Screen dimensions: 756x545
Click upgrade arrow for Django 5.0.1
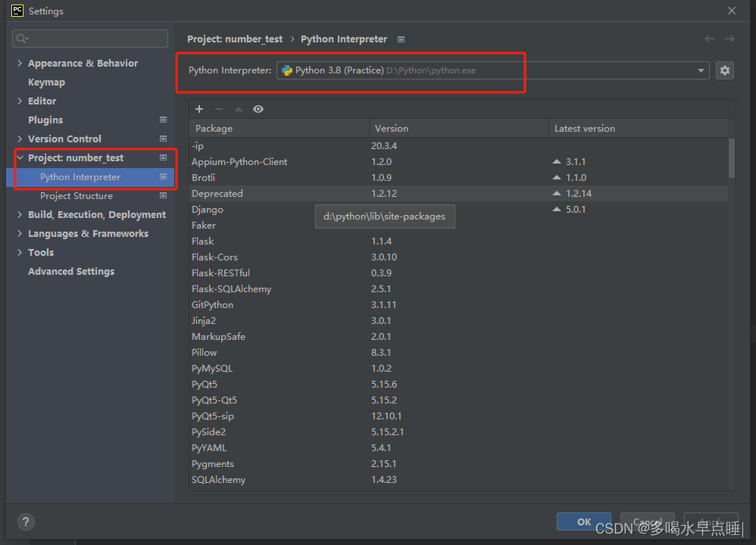click(556, 209)
